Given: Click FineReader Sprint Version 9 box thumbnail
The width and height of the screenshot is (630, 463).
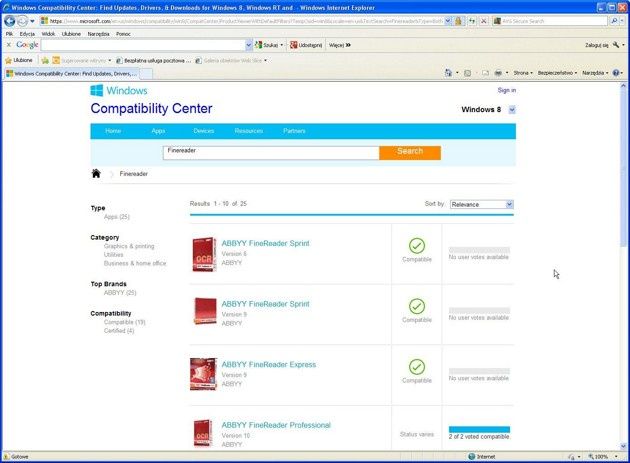Looking at the screenshot, I should pos(205,311).
